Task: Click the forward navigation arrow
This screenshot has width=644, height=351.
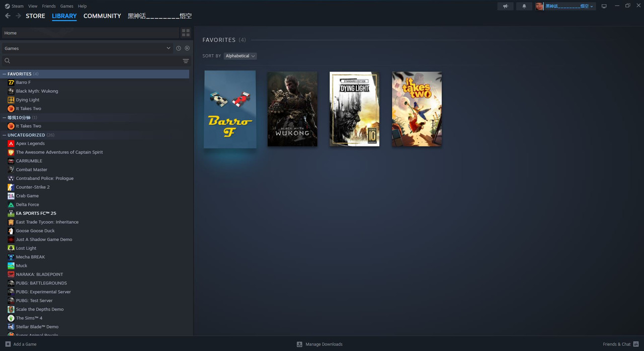Action: point(18,16)
